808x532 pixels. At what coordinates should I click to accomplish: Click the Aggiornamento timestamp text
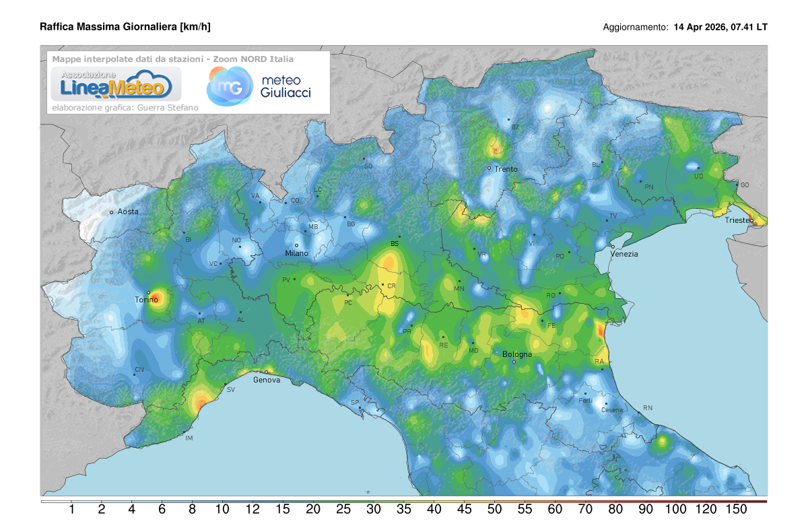(684, 28)
